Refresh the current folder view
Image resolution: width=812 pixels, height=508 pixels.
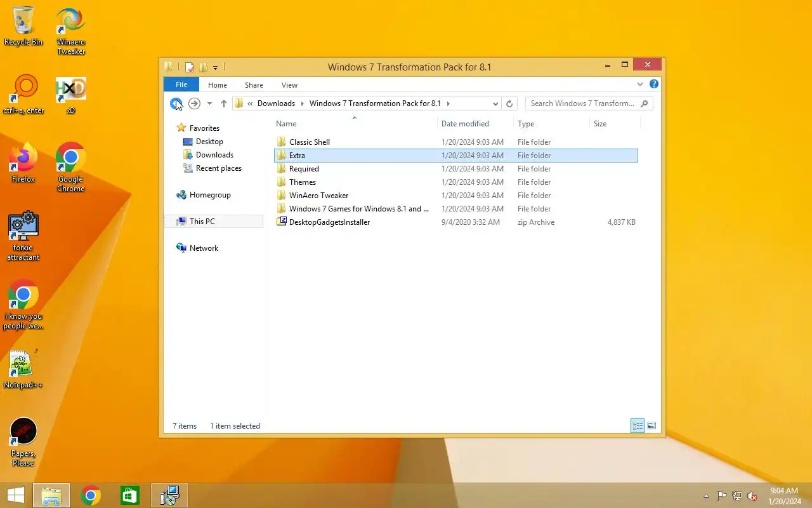[x=509, y=104]
